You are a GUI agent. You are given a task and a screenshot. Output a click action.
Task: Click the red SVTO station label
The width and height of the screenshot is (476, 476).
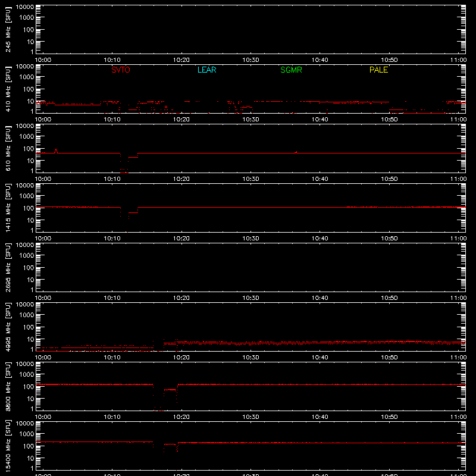pyautogui.click(x=121, y=70)
